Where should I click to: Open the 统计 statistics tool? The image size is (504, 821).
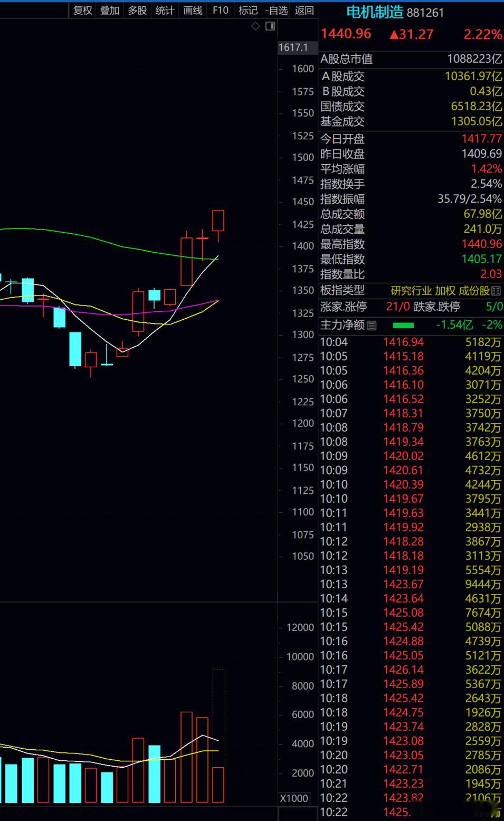pos(165,10)
